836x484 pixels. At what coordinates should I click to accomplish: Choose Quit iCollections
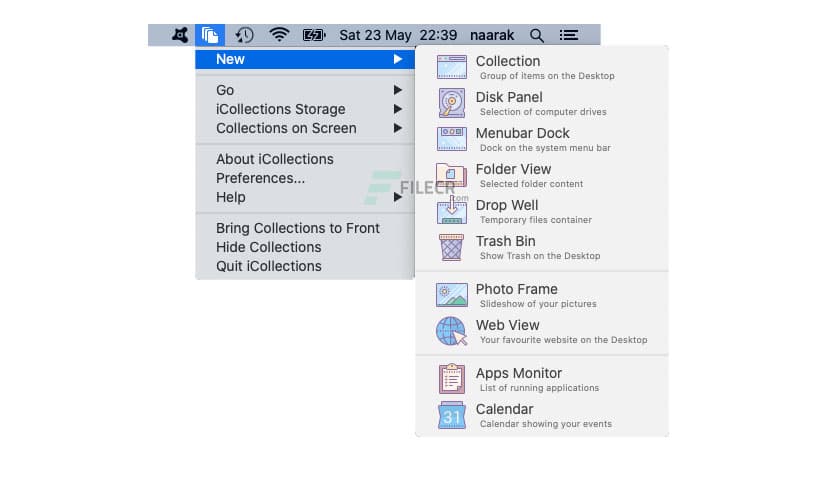click(305, 266)
